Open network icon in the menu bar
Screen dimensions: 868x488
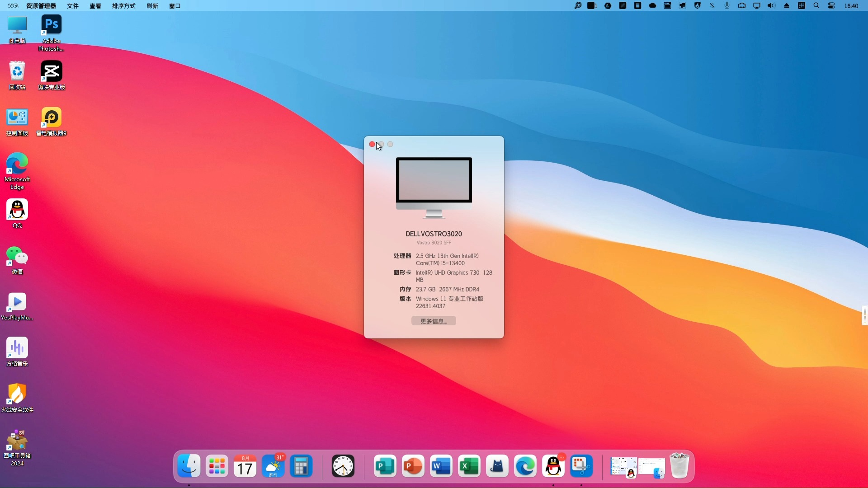coord(742,6)
